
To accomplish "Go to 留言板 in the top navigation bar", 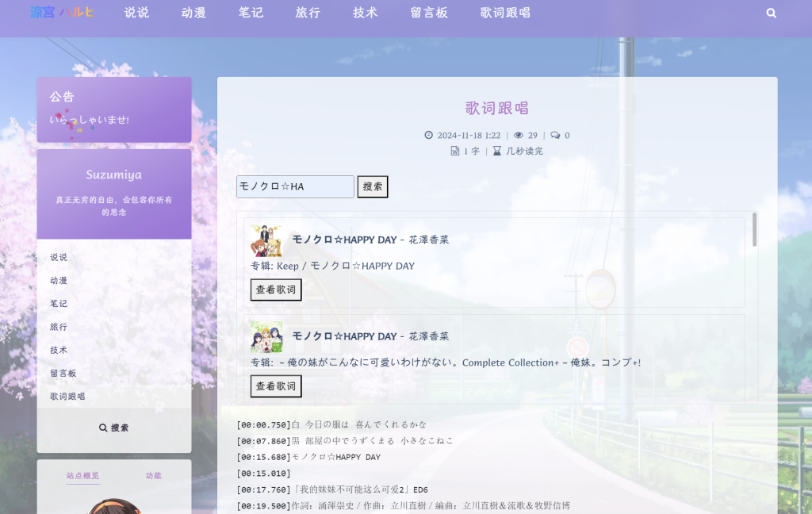I will click(x=429, y=13).
